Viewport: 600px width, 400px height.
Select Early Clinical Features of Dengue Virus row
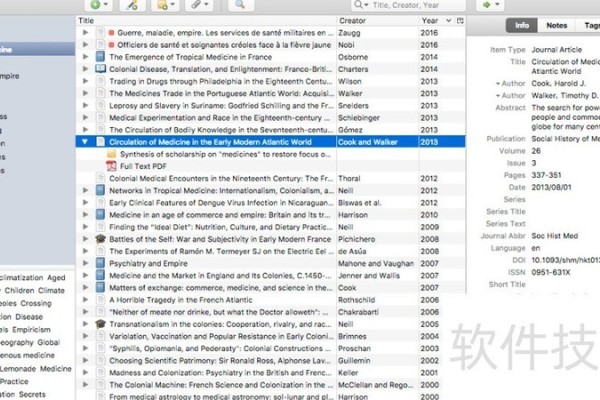pyautogui.click(x=271, y=203)
